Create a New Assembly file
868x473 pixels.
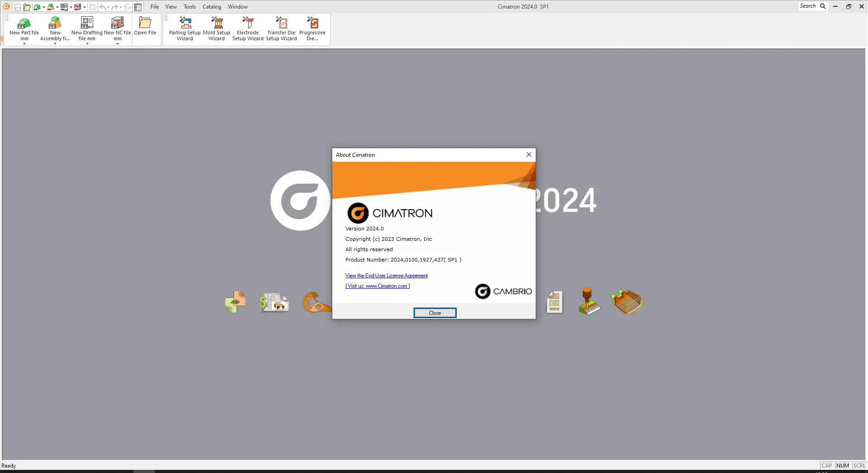pos(55,28)
